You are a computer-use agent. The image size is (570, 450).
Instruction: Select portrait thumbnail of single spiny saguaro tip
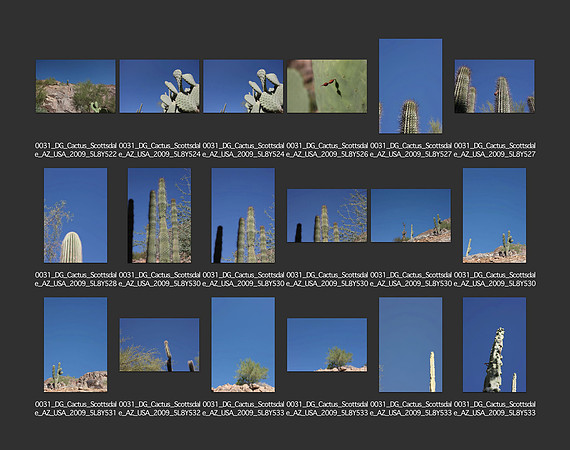coord(410,86)
